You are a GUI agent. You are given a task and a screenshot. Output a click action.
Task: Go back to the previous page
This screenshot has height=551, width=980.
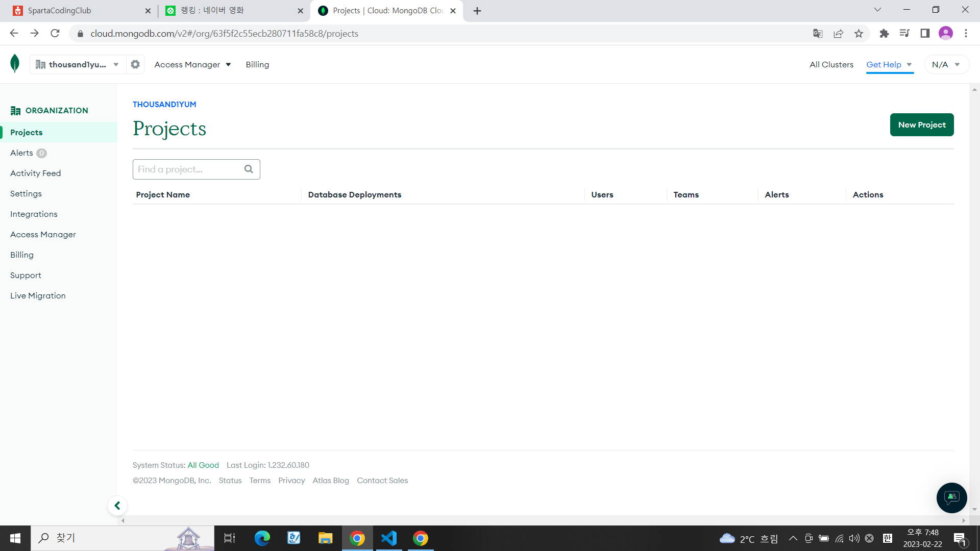pos(14,34)
